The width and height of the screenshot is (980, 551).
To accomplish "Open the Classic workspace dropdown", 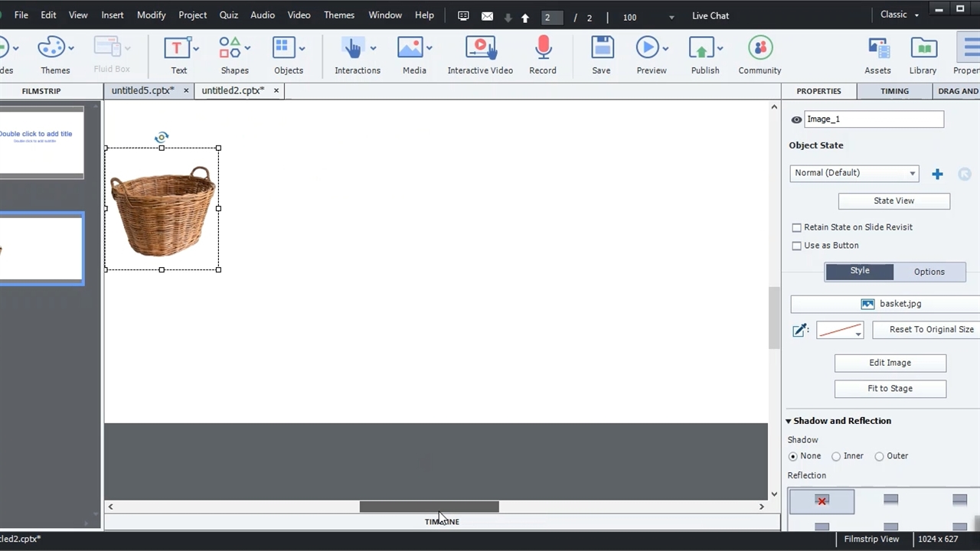I will pyautogui.click(x=900, y=15).
